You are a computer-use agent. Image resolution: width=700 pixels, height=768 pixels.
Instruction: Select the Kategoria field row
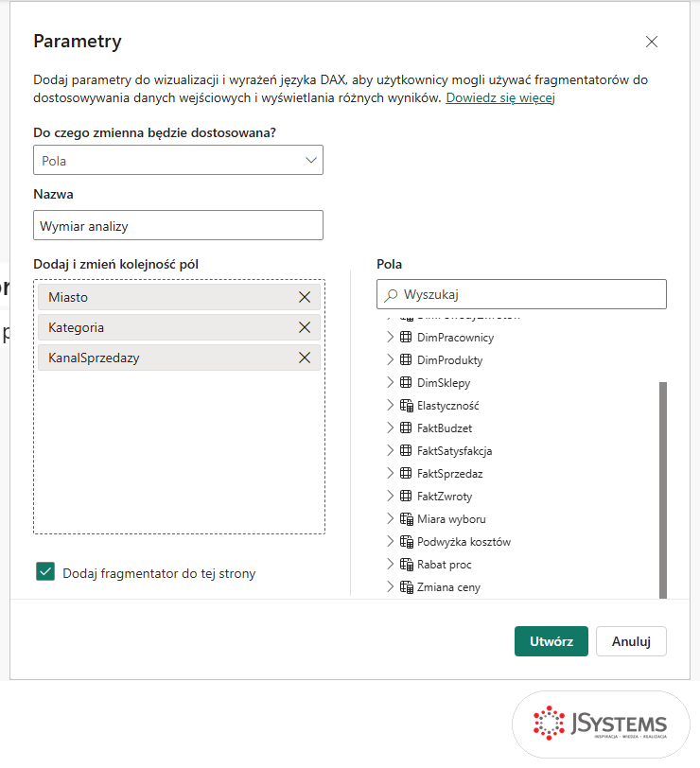180,327
